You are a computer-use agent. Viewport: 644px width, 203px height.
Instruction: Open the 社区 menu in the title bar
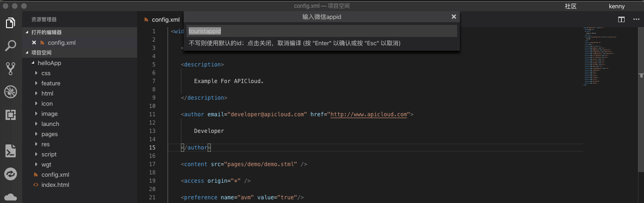click(x=570, y=6)
